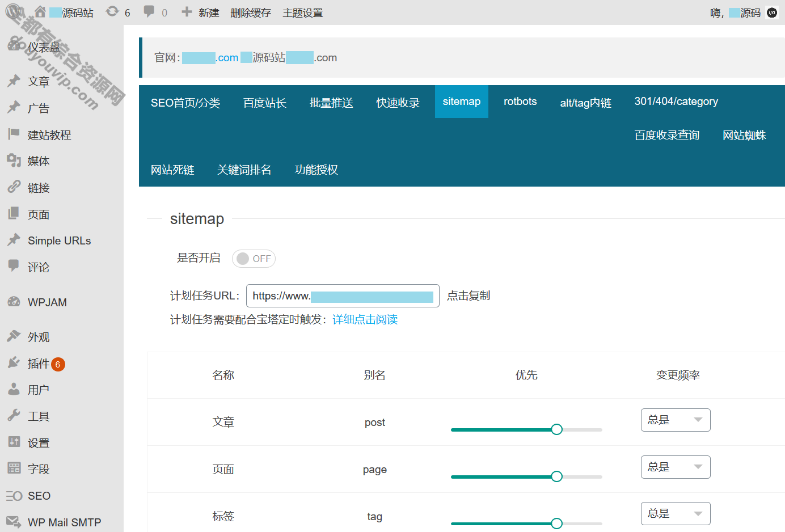The width and height of the screenshot is (785, 532).
Task: Adjust the 页面 page priority slider
Action: [526, 476]
